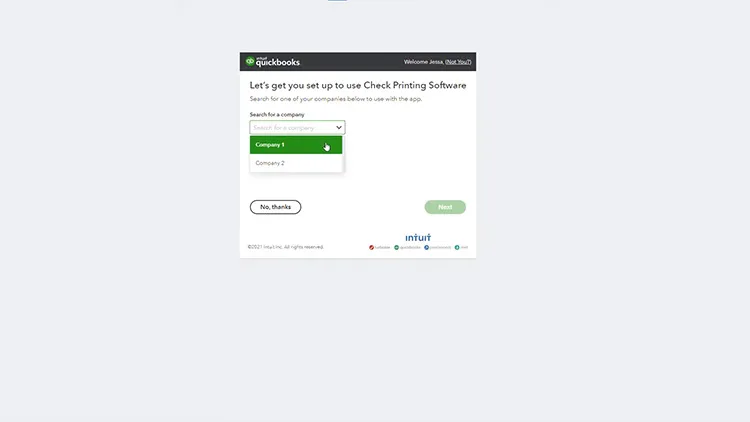Click the No, thanks button
This screenshot has width=750, height=422.
point(276,207)
